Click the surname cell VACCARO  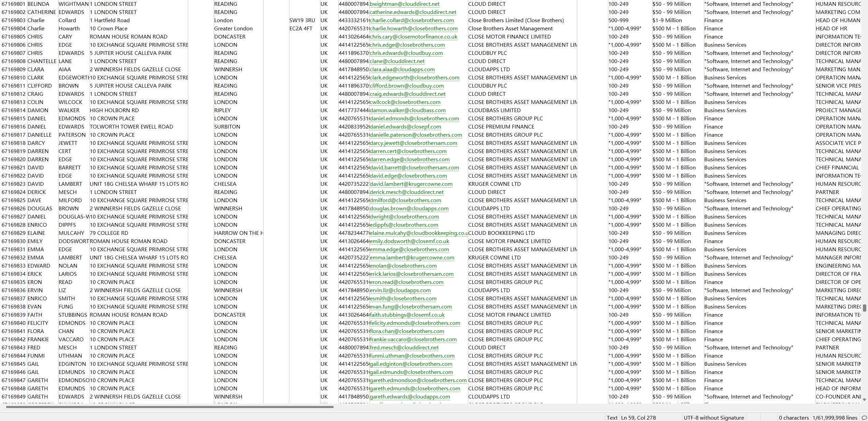point(71,340)
